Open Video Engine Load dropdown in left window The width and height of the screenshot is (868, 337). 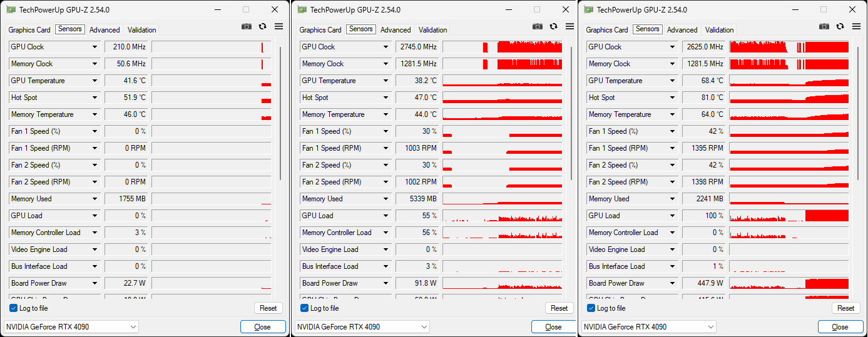click(x=95, y=249)
